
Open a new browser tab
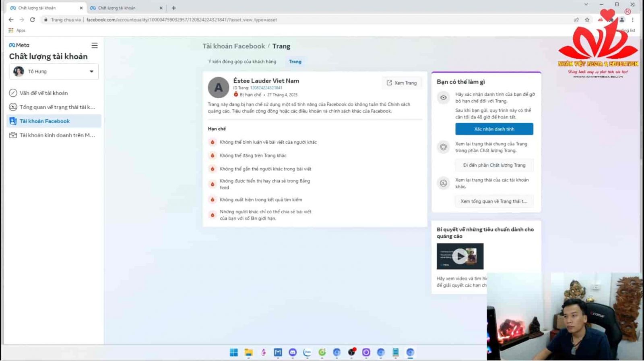(174, 8)
